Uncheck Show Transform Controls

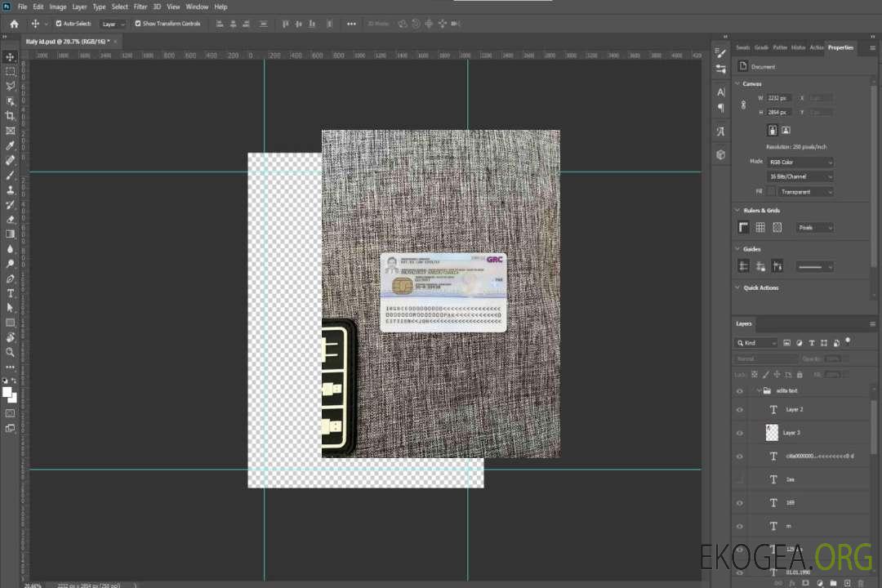point(138,24)
